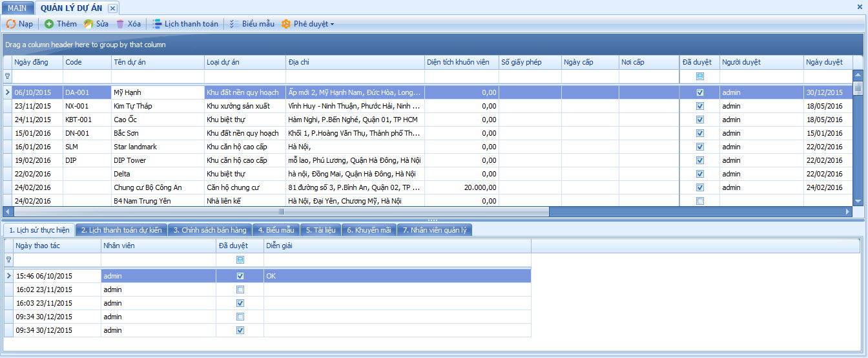The width and height of the screenshot is (868, 358).
Task: Toggle Đã duyệt checkbox for Mỹ Hạnh project
Action: (700, 92)
